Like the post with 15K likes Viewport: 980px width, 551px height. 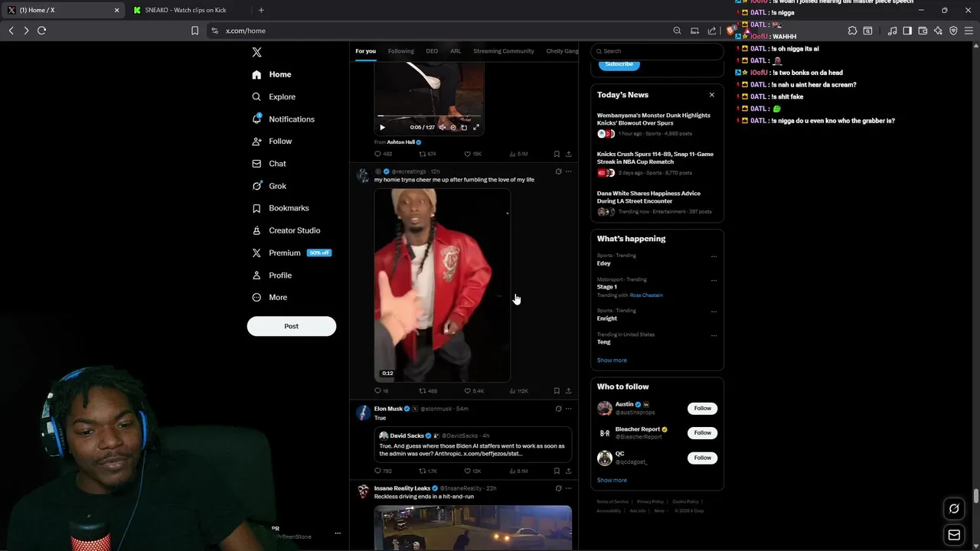tap(472, 154)
